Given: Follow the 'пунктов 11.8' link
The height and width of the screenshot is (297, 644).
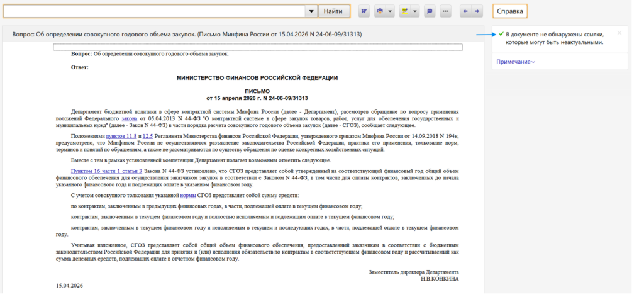Looking at the screenshot, I should coord(121,136).
